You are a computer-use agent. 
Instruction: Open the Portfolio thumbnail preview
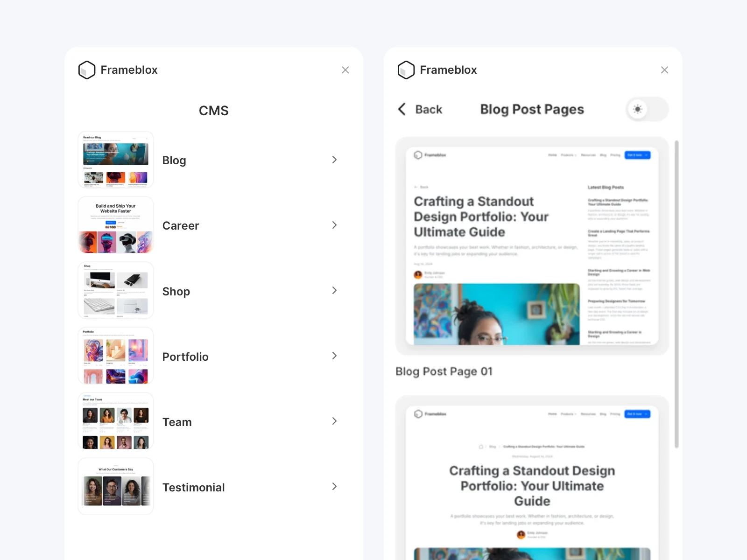pos(116,356)
